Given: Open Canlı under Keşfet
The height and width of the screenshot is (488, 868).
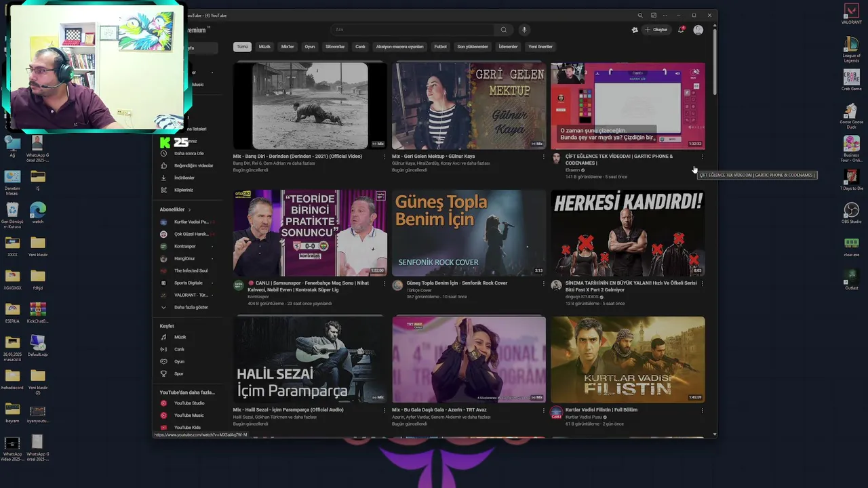Looking at the screenshot, I should click(x=188, y=349).
